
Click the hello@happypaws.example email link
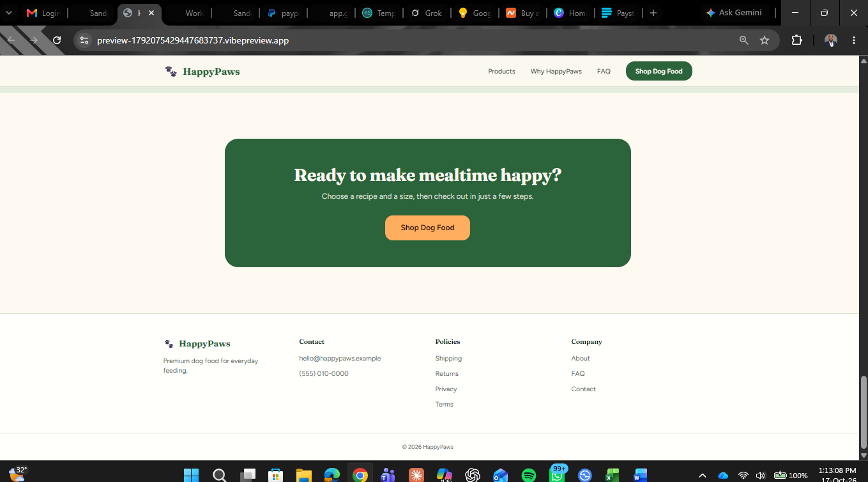pos(340,359)
